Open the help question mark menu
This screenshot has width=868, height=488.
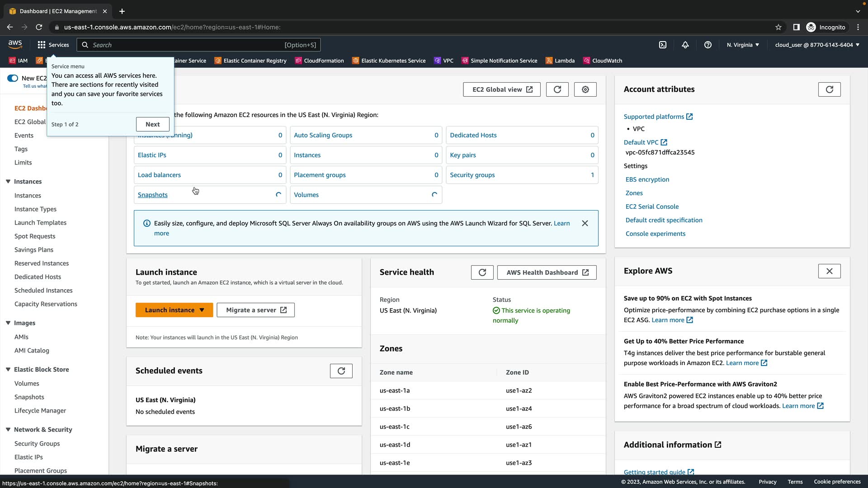click(708, 45)
